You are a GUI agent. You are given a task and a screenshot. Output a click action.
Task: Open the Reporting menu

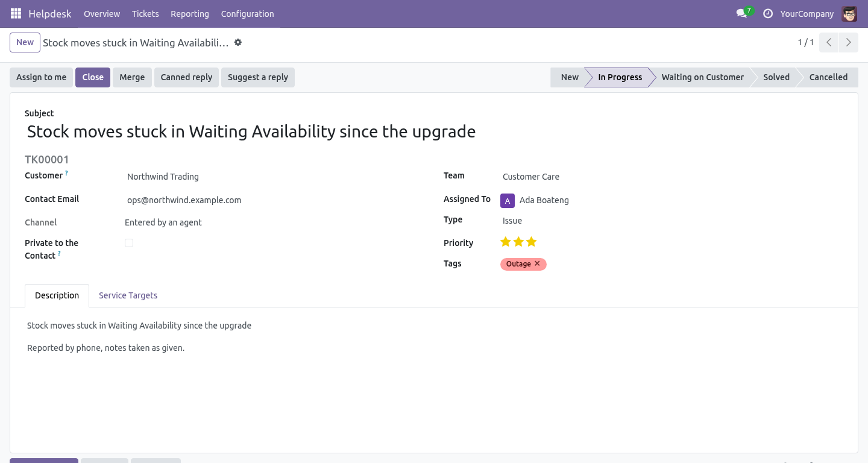click(x=190, y=13)
